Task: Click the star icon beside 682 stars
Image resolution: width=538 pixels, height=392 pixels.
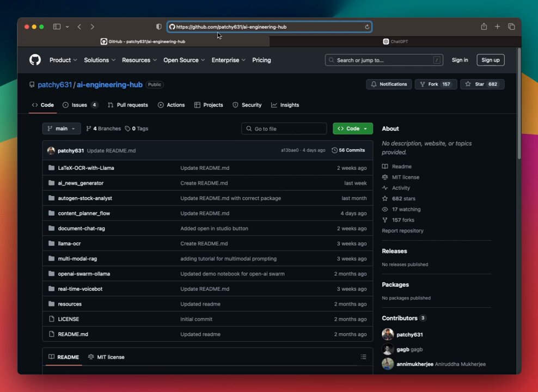Action: 385,199
